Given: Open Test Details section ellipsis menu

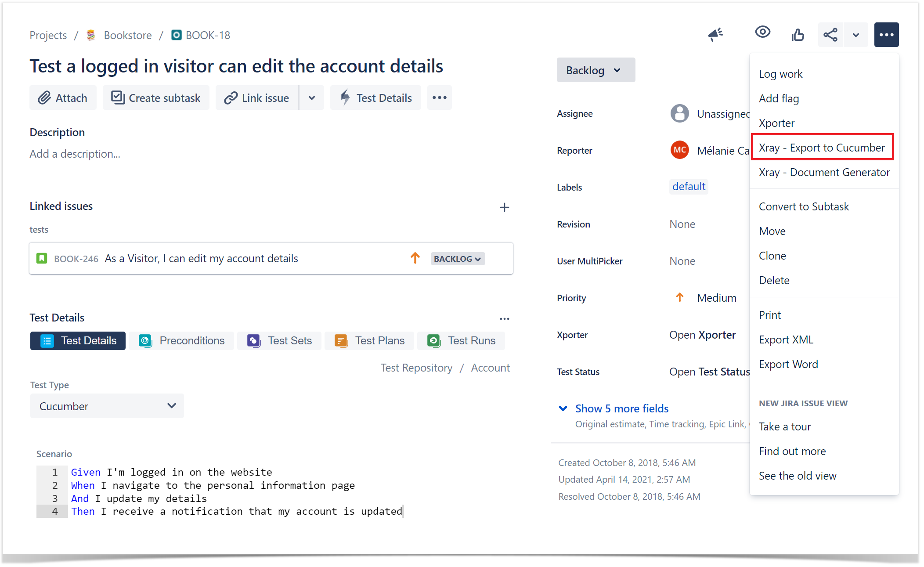Looking at the screenshot, I should [x=504, y=319].
